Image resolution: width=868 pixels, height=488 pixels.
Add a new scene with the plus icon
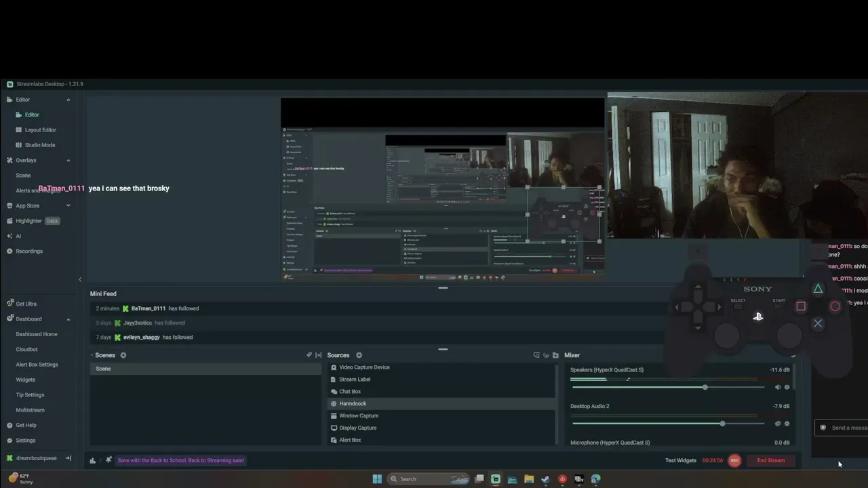(x=123, y=355)
